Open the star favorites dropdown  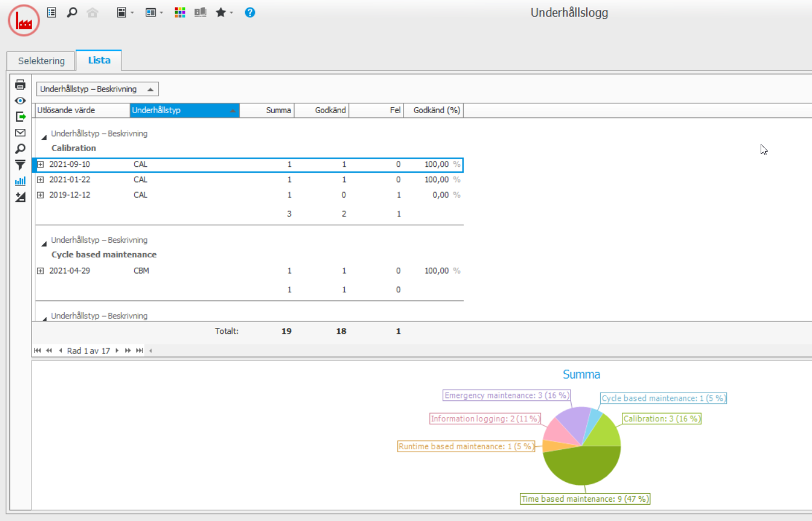[x=224, y=12]
